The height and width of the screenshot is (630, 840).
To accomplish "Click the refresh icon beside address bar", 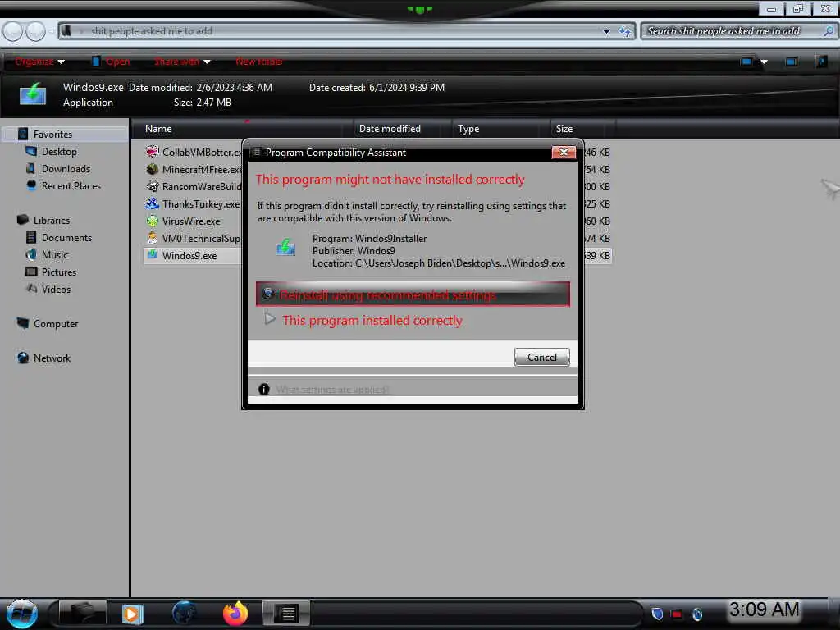I will coord(624,32).
